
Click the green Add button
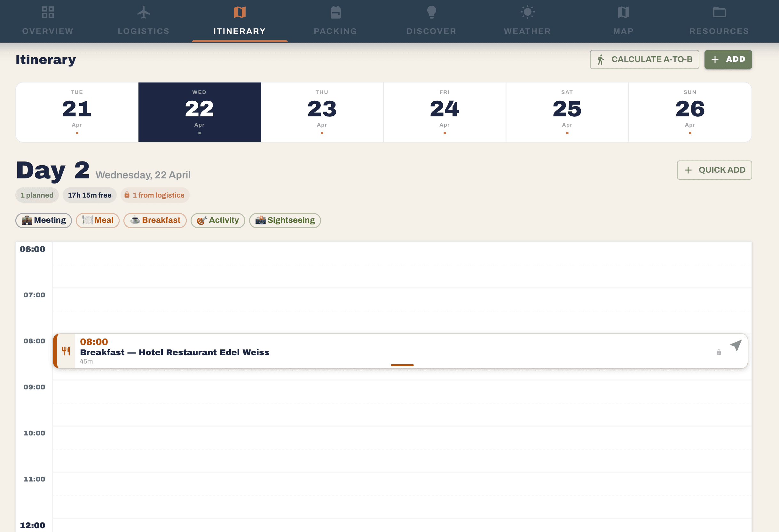tap(728, 59)
